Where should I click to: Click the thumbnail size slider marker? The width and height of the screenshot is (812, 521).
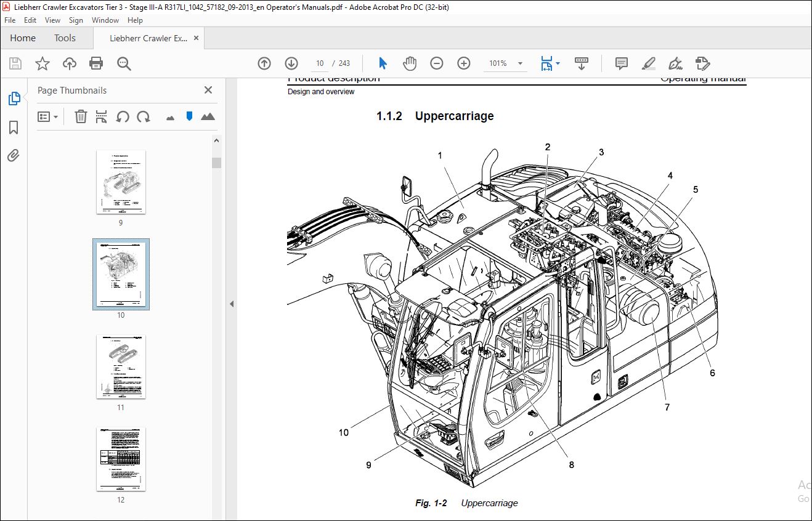[x=189, y=116]
